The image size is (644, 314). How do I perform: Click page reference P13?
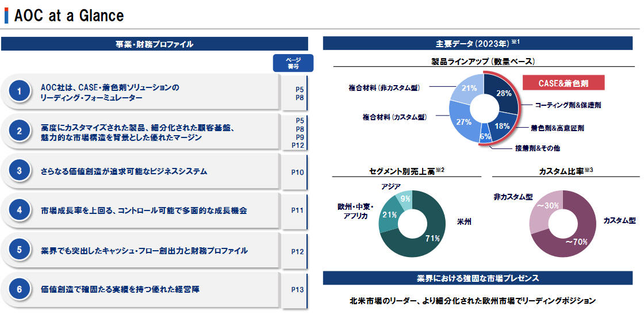[x=298, y=289]
